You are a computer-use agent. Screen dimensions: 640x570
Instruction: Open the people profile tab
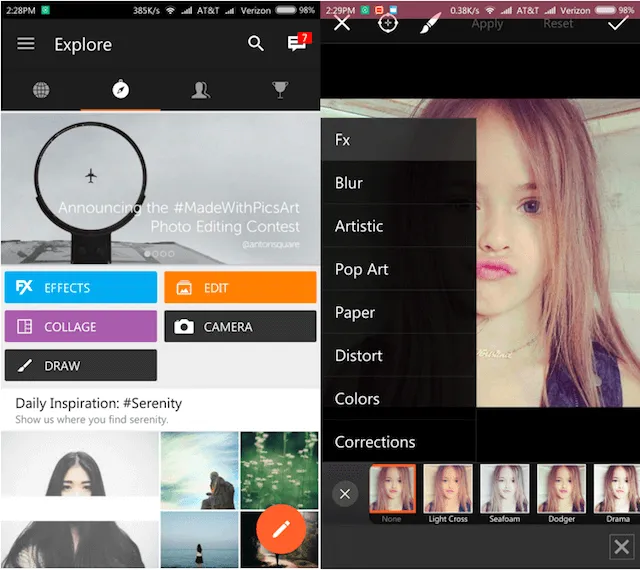point(200,90)
